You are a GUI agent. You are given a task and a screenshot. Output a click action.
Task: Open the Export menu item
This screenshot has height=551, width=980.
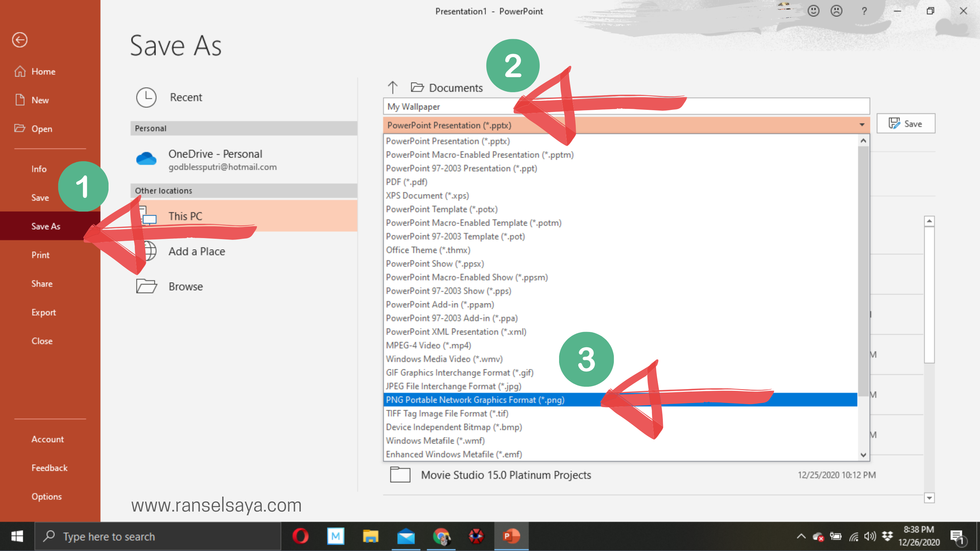tap(43, 312)
